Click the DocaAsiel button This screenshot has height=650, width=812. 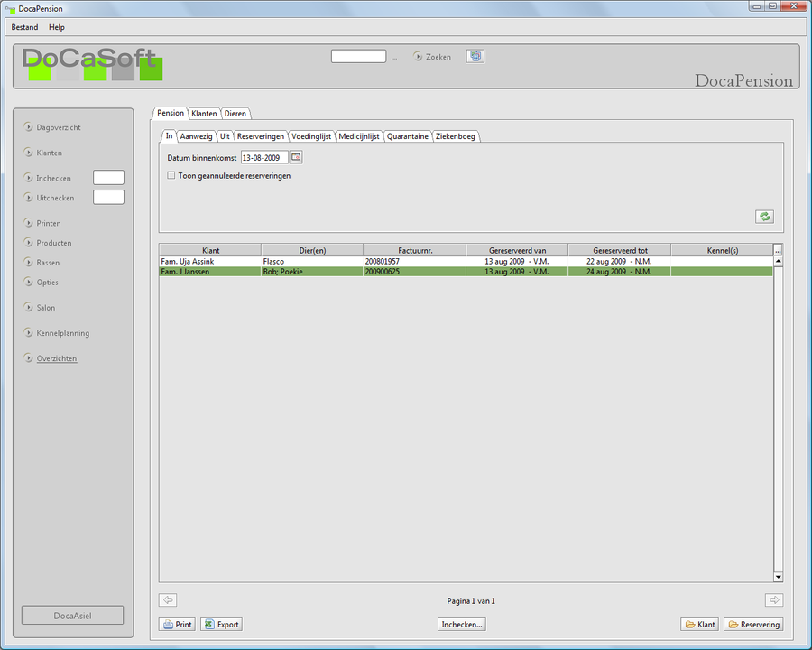click(72, 616)
